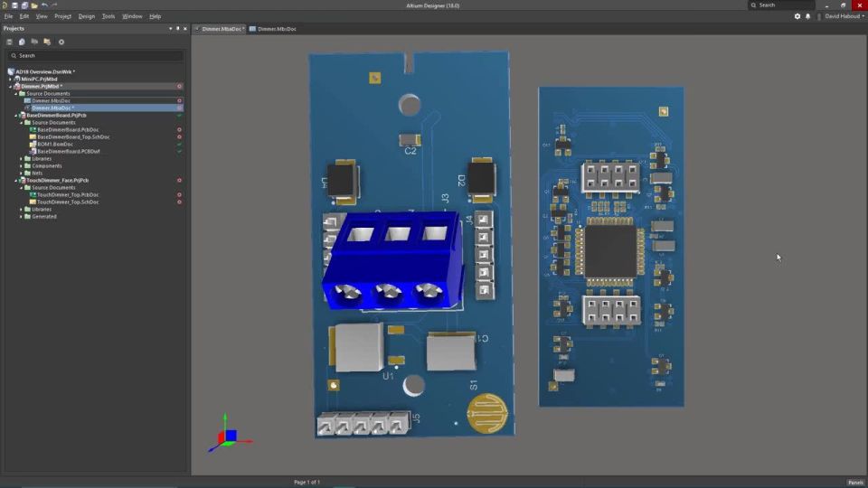Click the compile documents icon in the Projects panel
Viewport: 868px width, 488px height.
click(22, 42)
